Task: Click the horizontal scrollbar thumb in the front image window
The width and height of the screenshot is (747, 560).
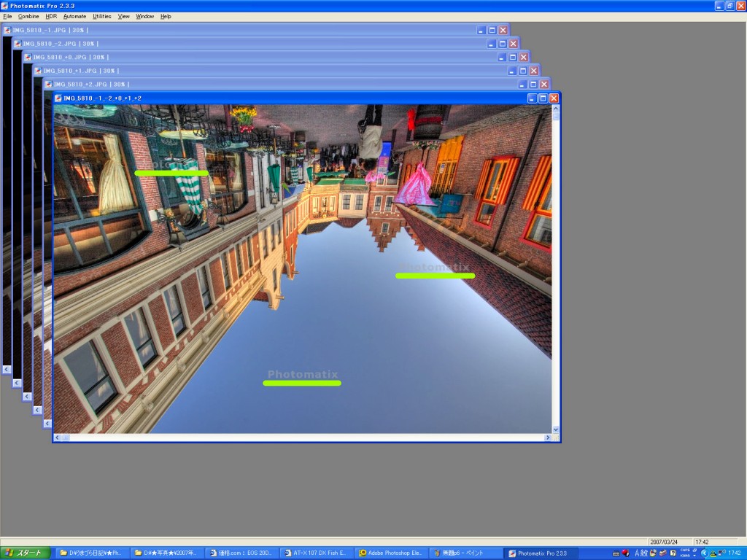Action: click(65, 437)
